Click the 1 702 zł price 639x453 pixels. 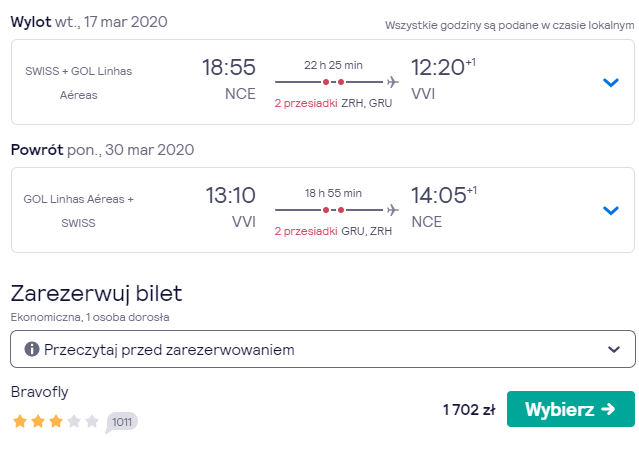coord(469,409)
